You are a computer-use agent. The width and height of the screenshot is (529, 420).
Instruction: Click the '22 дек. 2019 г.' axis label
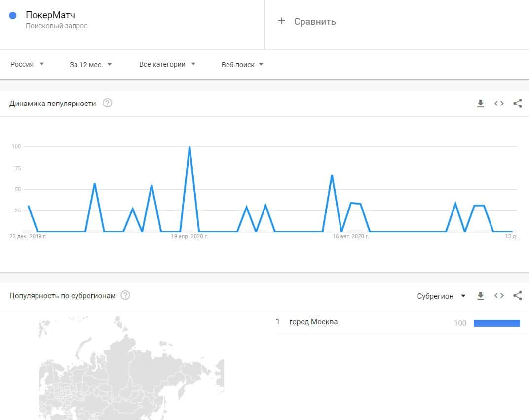pos(28,236)
